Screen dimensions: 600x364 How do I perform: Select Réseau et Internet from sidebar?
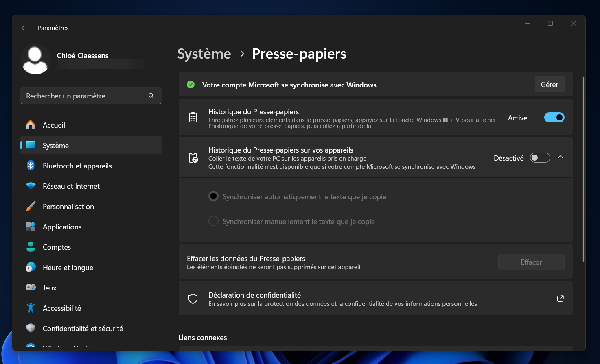click(71, 186)
